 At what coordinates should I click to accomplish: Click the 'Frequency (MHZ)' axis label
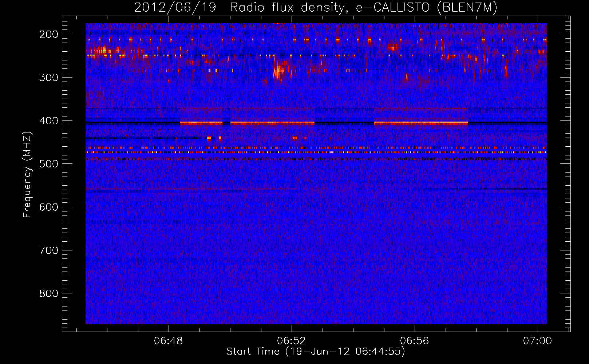click(x=27, y=174)
